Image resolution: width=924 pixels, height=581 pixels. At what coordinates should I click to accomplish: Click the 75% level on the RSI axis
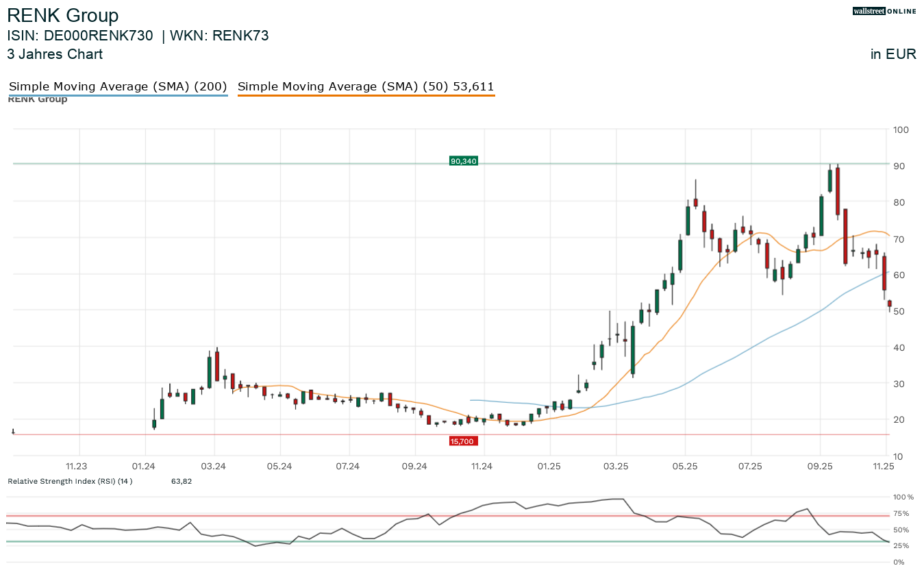(x=901, y=513)
